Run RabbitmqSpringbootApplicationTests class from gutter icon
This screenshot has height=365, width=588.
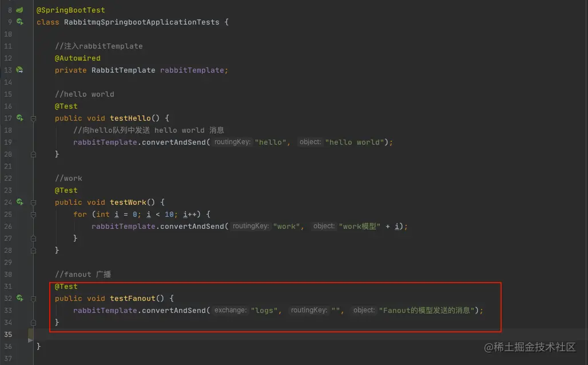(20, 22)
